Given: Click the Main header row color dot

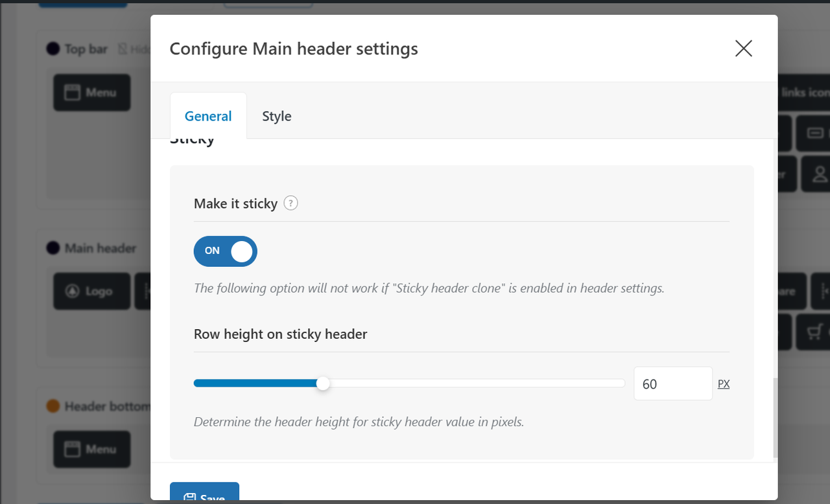Looking at the screenshot, I should coord(53,248).
